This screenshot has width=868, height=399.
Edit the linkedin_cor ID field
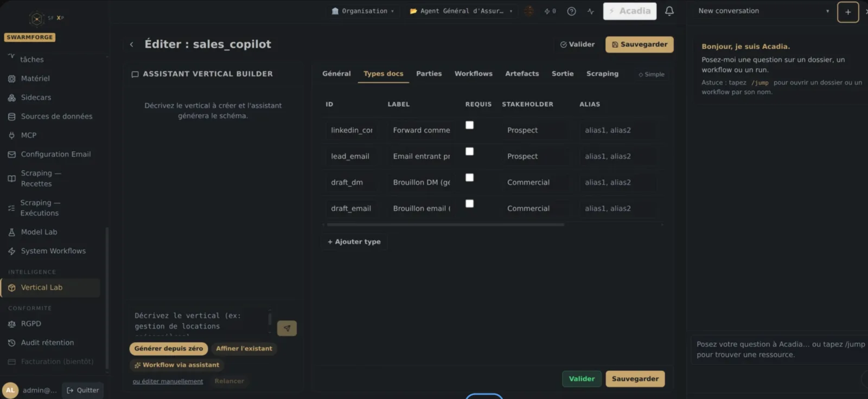coord(352,130)
